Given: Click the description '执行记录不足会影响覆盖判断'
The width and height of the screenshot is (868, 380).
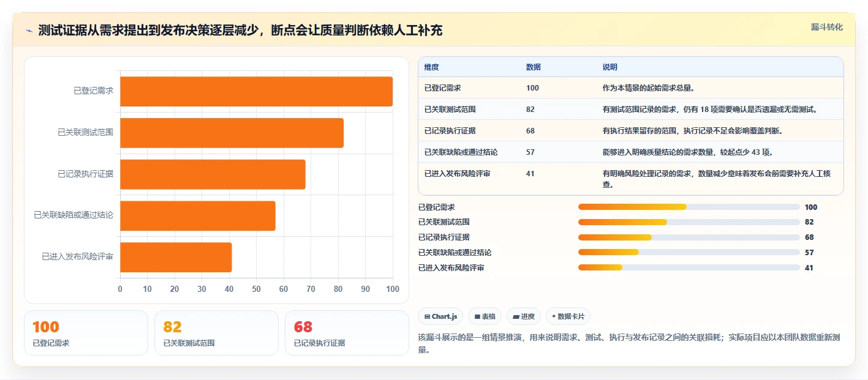Looking at the screenshot, I should coord(693,131).
